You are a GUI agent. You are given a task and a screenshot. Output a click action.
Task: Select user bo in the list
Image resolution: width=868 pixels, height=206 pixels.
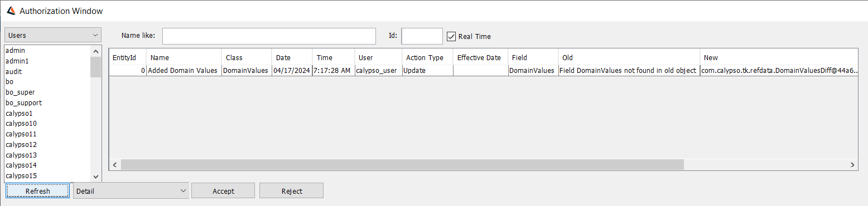pos(47,82)
